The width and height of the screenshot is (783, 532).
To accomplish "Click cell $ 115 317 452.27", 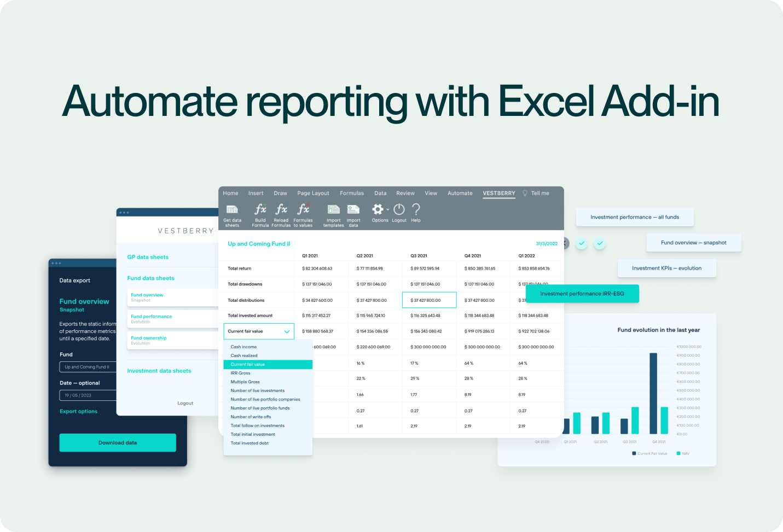I will [x=316, y=315].
